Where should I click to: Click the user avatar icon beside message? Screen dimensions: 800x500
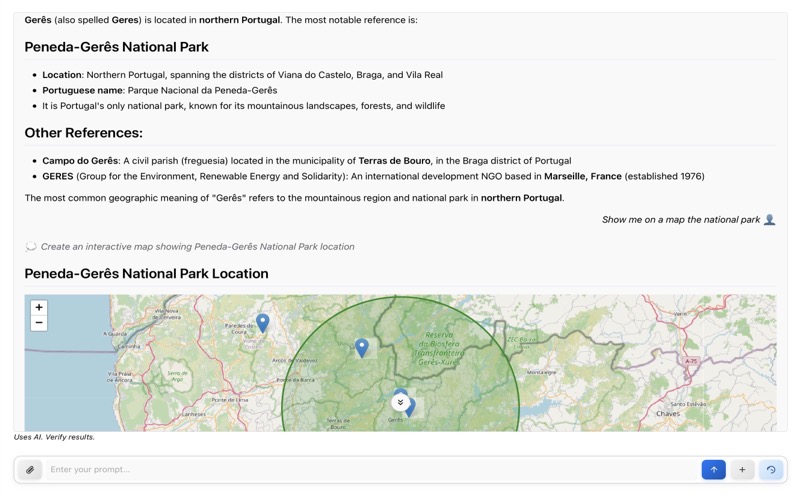tap(769, 220)
